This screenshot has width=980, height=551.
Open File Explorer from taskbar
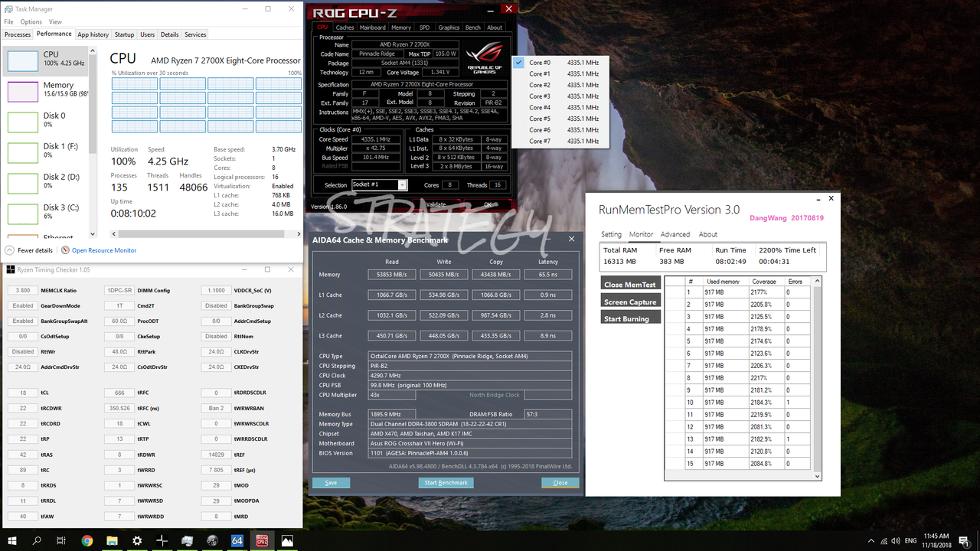[x=112, y=540]
